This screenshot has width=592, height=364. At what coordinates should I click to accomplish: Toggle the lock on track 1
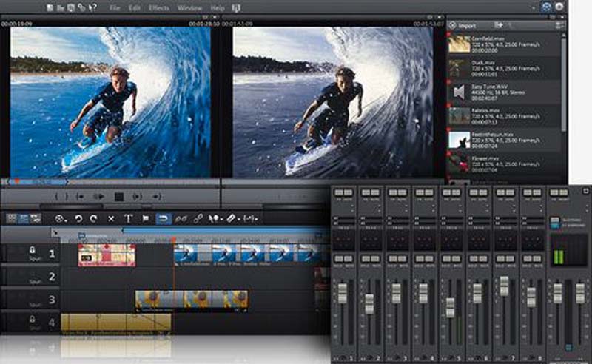point(33,251)
